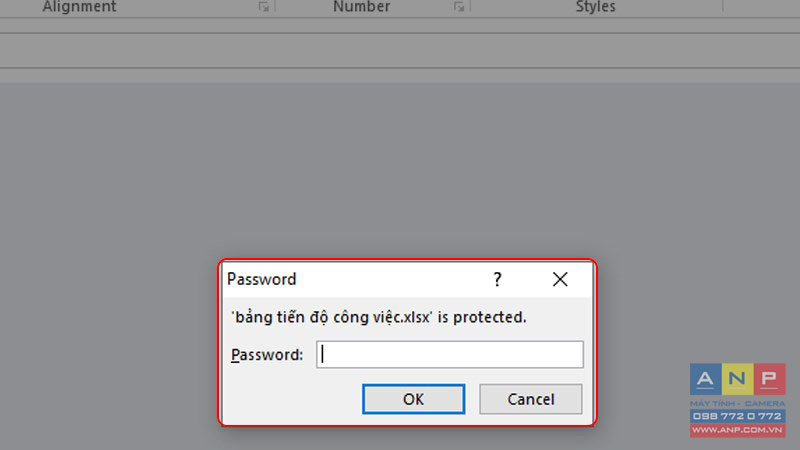The image size is (800, 450).
Task: Click the MÁY TÍNH - CAMERA watermark text
Action: tap(738, 403)
